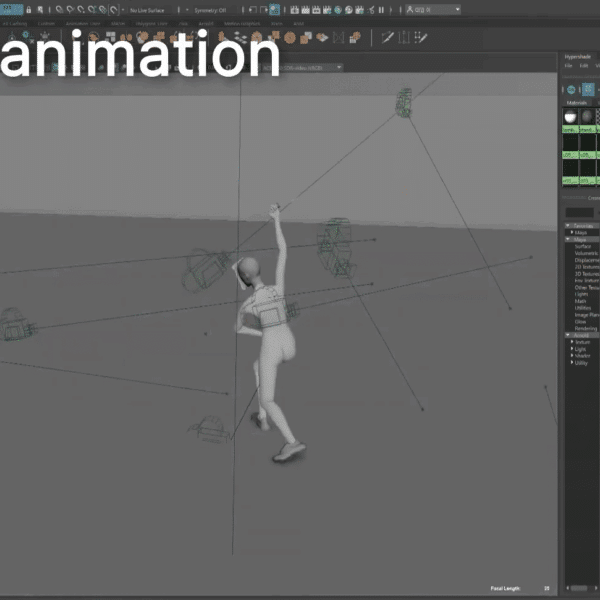
Task: Select the white sphere material swatch
Action: 570,117
